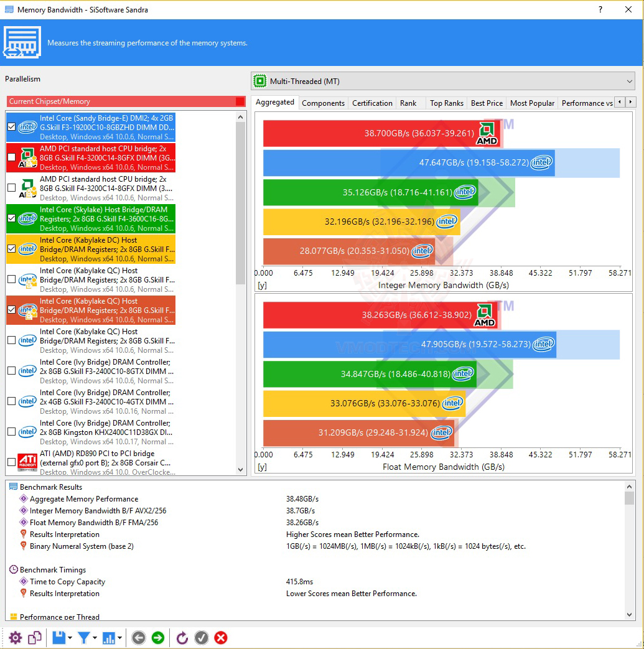
Task: Click the green 34.847GB/s float bandwidth bar
Action: [370, 374]
